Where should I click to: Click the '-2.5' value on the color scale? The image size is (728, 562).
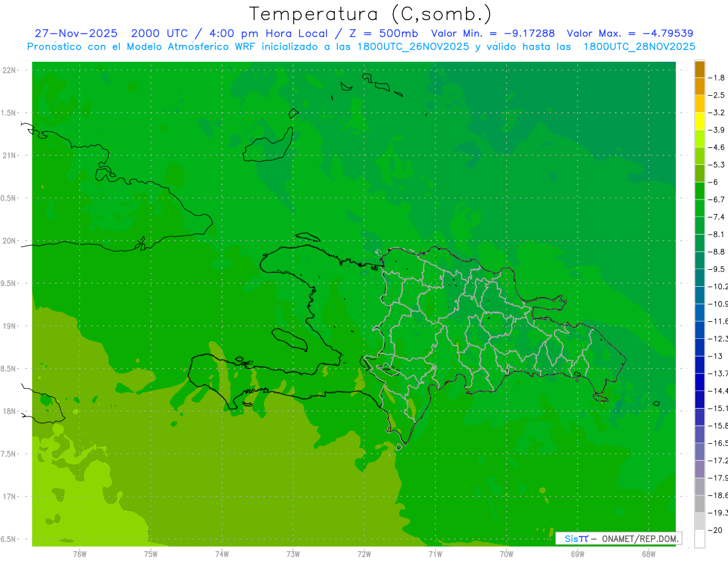pos(717,95)
